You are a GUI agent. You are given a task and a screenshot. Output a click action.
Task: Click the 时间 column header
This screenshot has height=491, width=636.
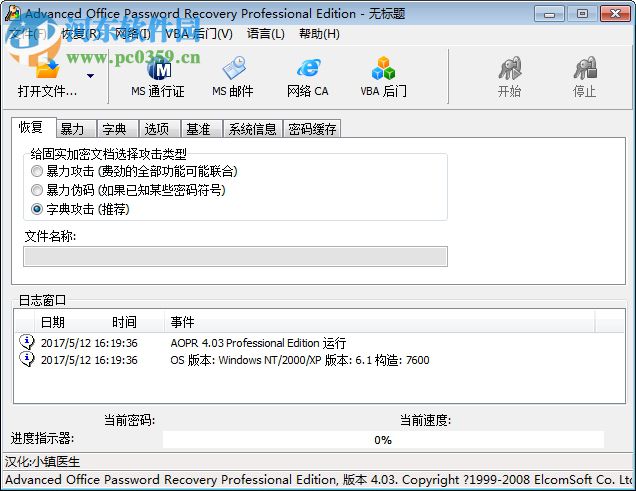click(124, 322)
